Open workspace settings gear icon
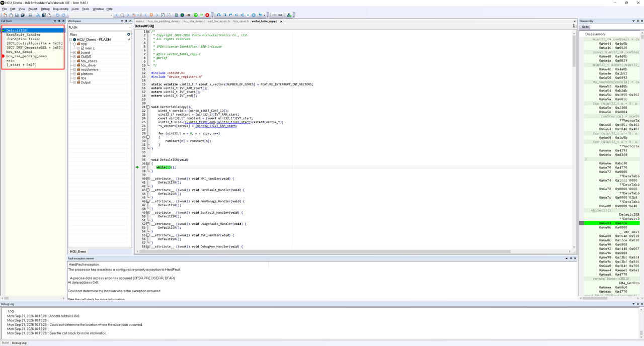Screen dimensions: 644x346 pyautogui.click(x=129, y=34)
